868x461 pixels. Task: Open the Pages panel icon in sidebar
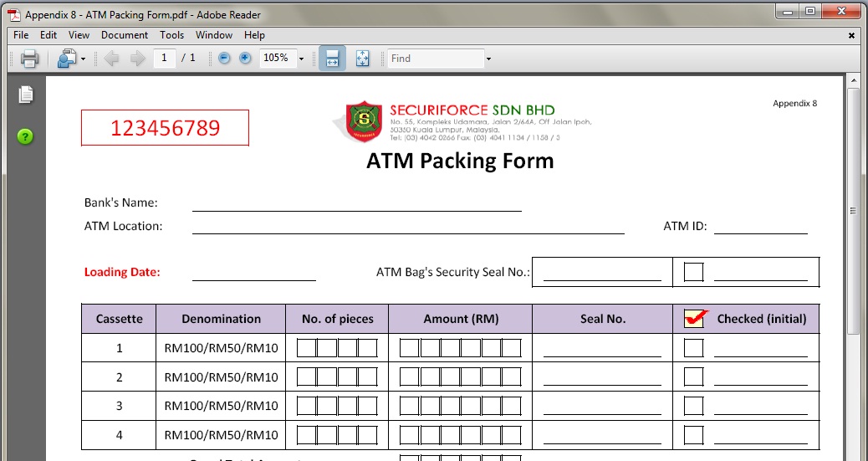[25, 95]
